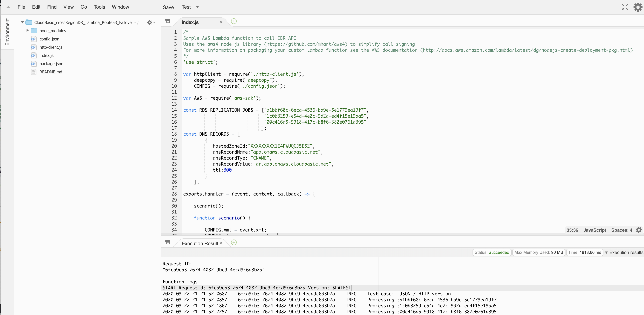The height and width of the screenshot is (315, 644).
Task: Close the Execution Result tab
Action: (221, 243)
